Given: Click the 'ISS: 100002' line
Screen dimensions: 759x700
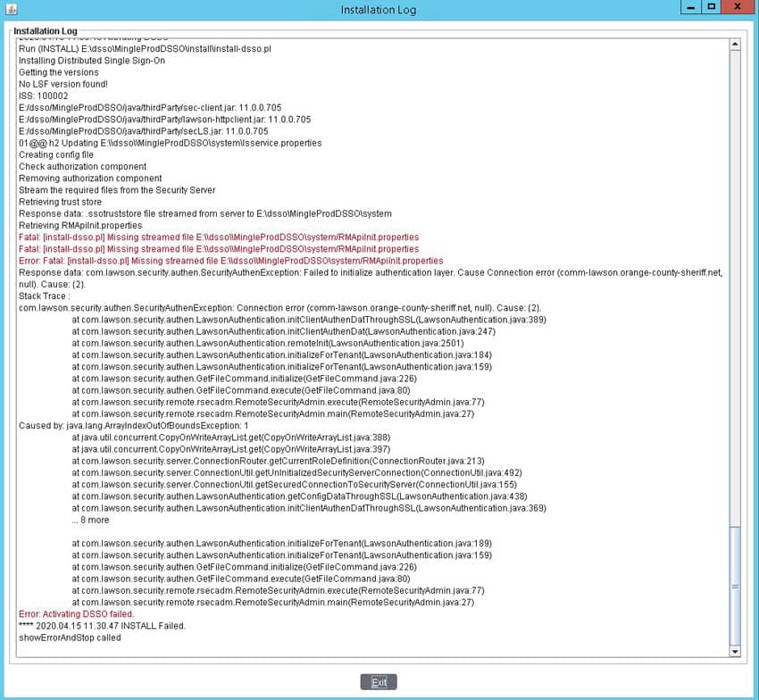Looking at the screenshot, I should pos(43,96).
